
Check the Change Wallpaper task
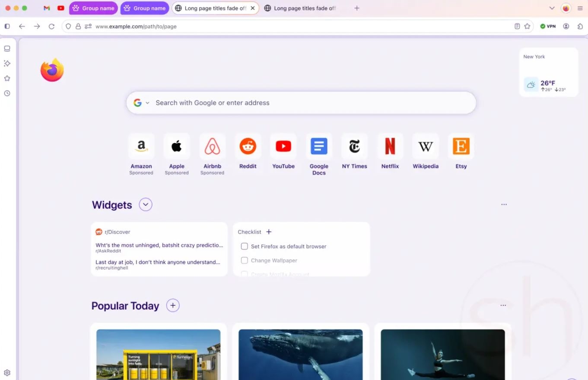[x=244, y=260]
